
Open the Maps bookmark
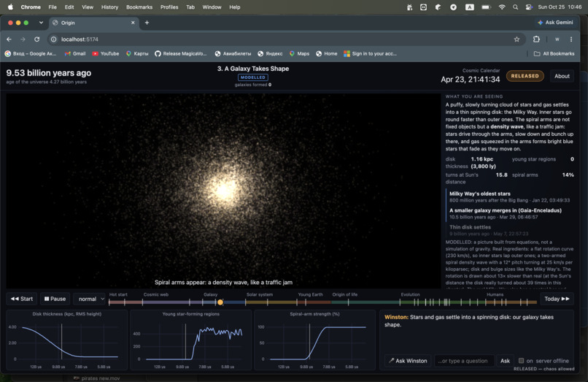point(299,54)
